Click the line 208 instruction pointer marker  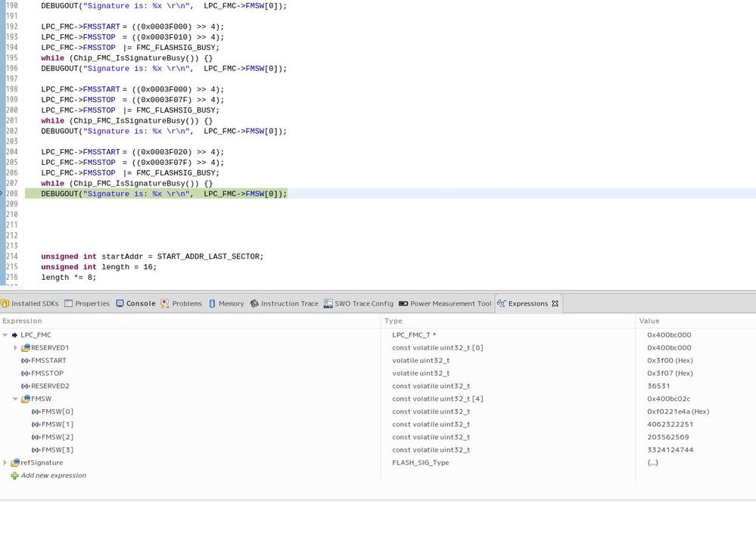[2, 194]
